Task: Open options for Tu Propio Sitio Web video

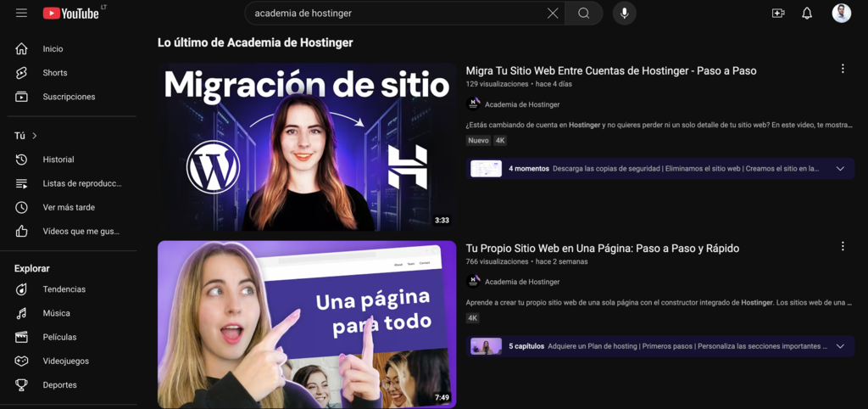Action: 843,246
